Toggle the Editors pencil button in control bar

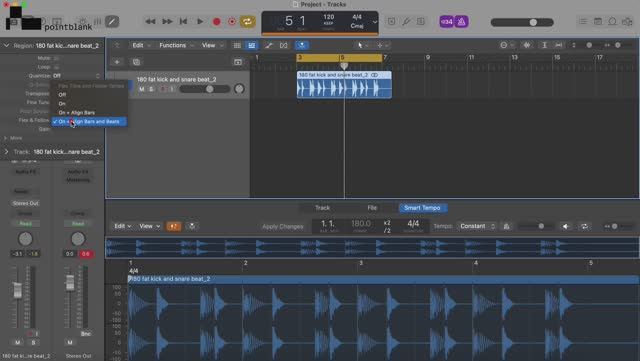pyautogui.click(x=112, y=21)
